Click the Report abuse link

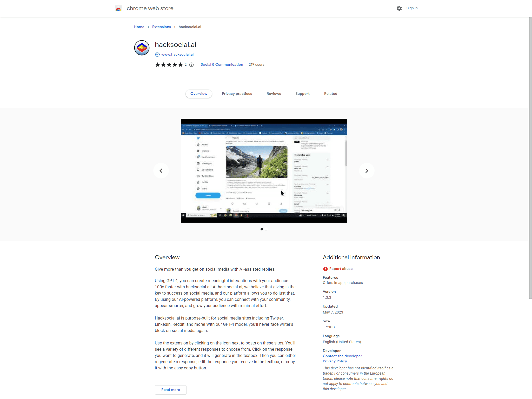[341, 269]
